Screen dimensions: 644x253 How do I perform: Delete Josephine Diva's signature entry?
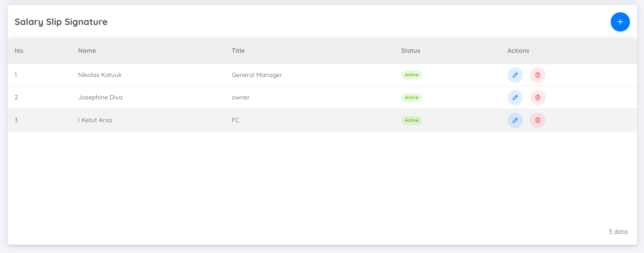[538, 98]
